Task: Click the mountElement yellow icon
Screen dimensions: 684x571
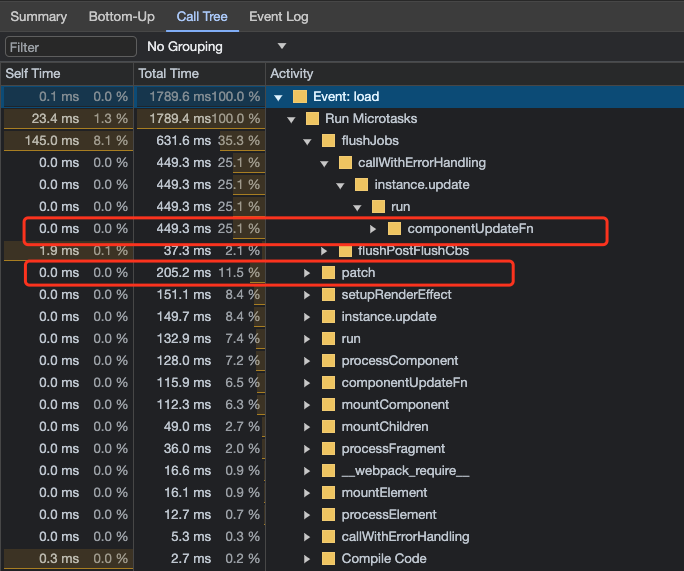Action: (x=328, y=492)
